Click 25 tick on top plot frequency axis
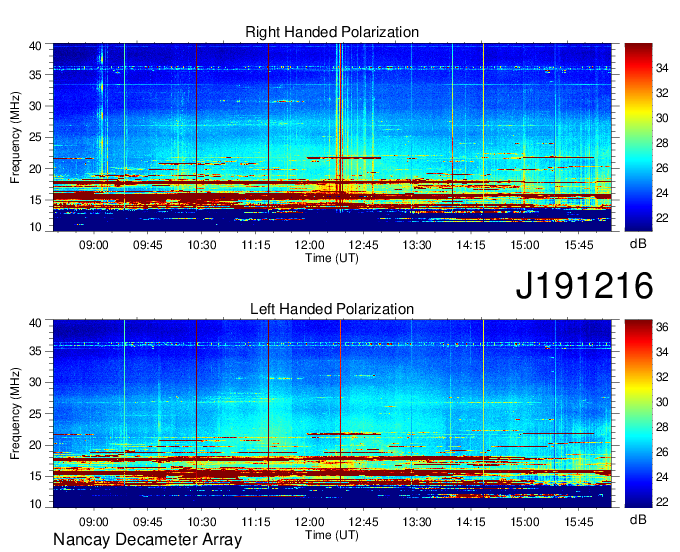Viewport: 680px width, 552px height. pos(35,137)
